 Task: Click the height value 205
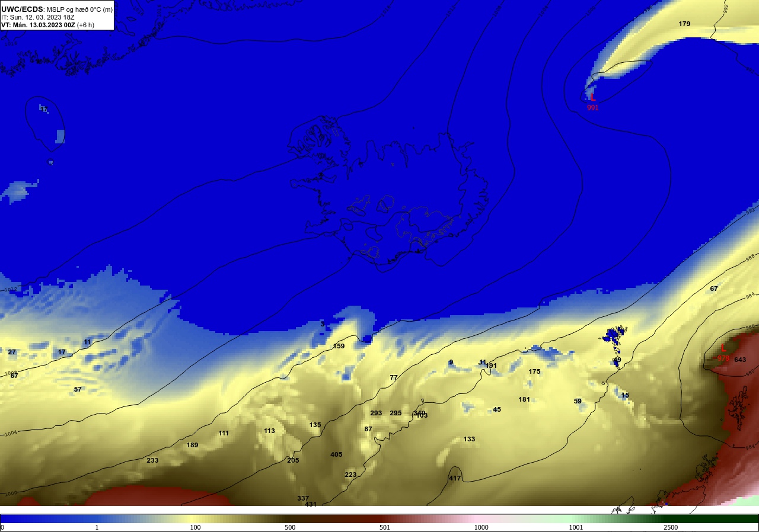[293, 460]
